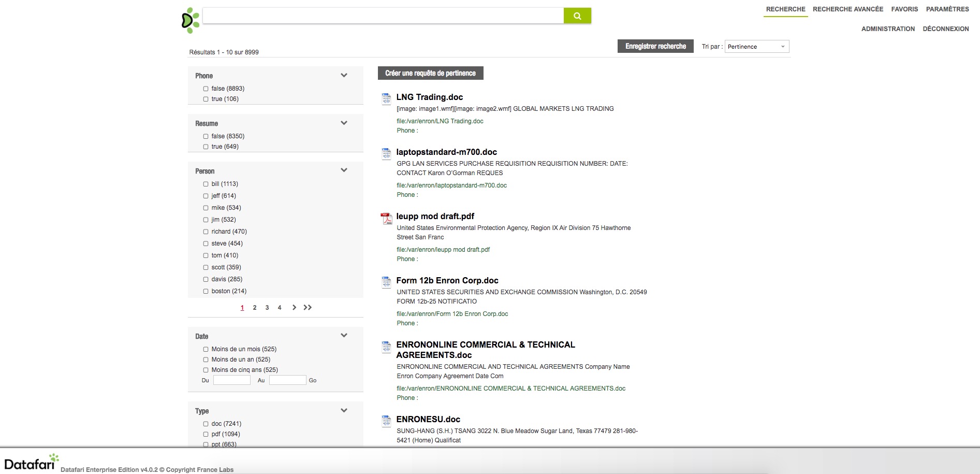Check Phone true (106) filter

tap(206, 99)
